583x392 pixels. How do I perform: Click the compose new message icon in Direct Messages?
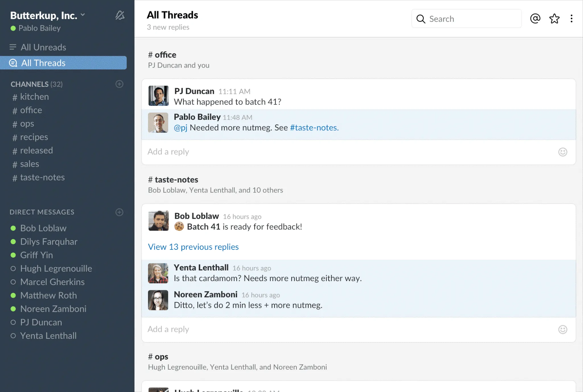coord(119,212)
